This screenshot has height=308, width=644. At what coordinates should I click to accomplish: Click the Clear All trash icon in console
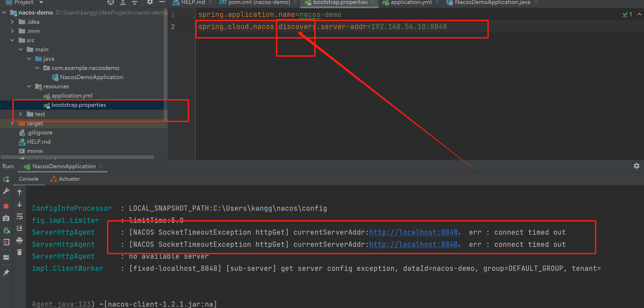click(20, 252)
